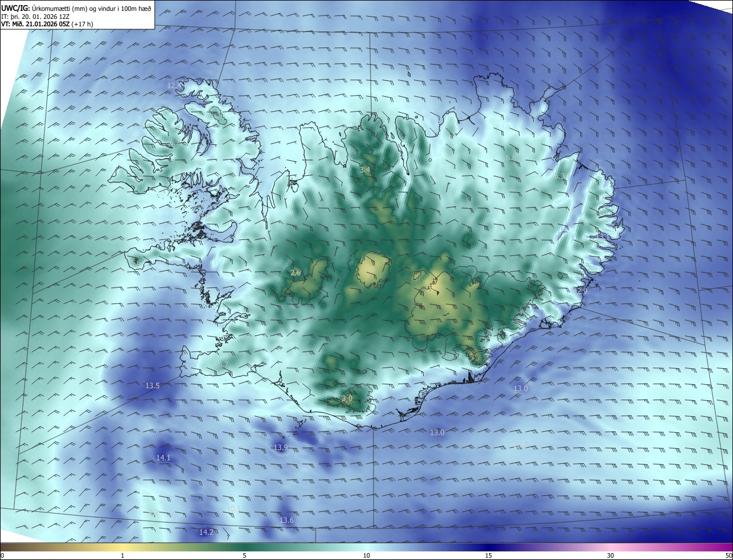Click the 13.5 value over the sea
Screen dimensions: 733x560
[152, 386]
